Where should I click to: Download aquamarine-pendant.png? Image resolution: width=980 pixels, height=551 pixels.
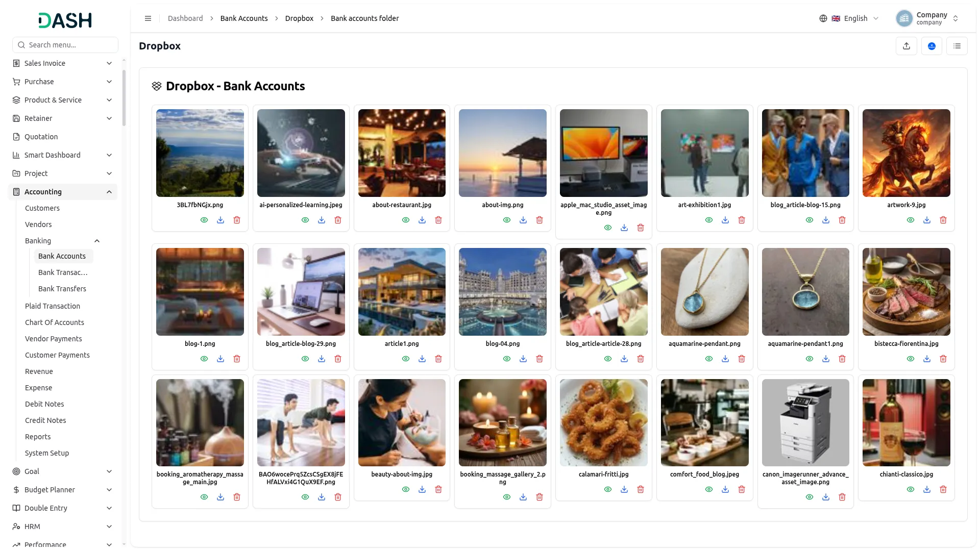pyautogui.click(x=725, y=359)
